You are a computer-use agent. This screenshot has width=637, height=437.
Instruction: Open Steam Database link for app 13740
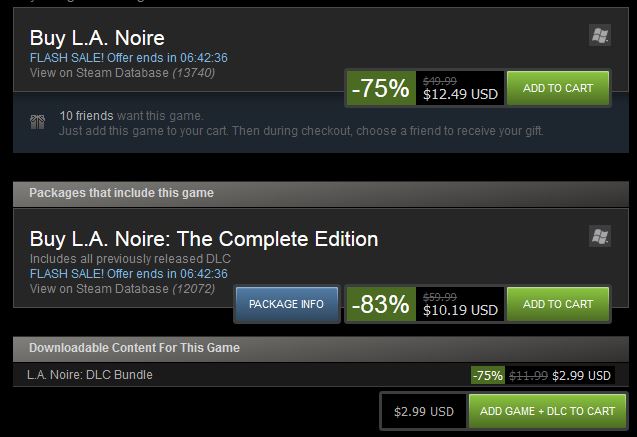click(122, 73)
